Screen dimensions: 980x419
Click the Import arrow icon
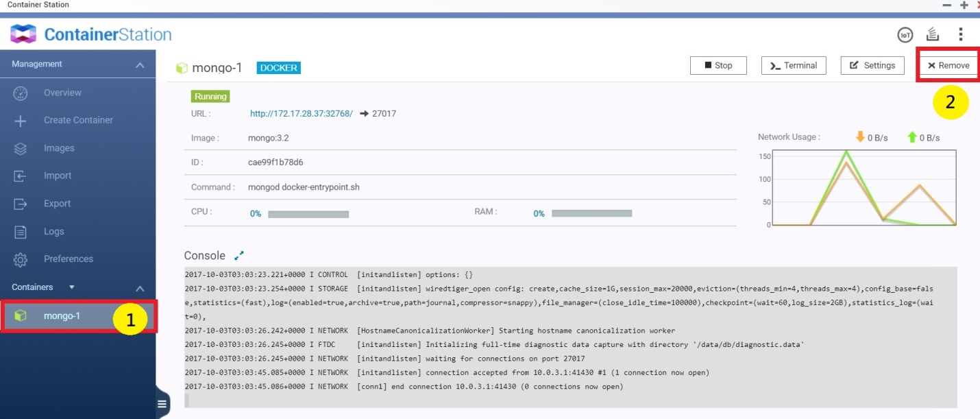(x=21, y=176)
